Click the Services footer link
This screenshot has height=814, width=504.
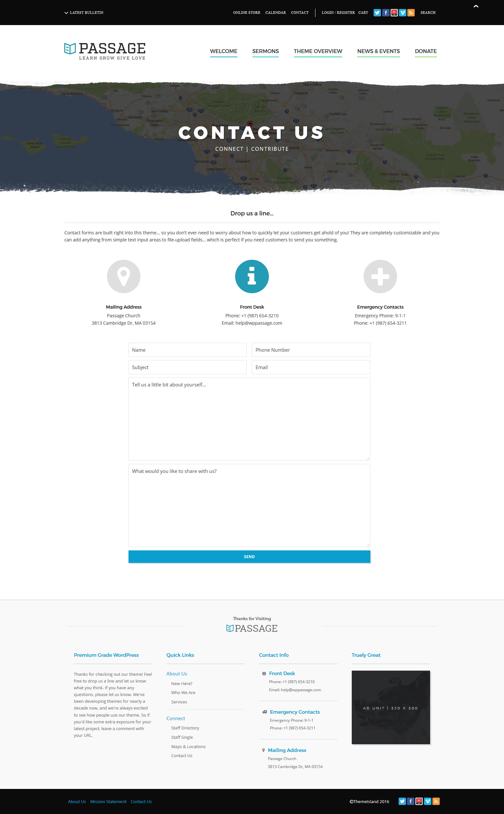click(x=179, y=702)
